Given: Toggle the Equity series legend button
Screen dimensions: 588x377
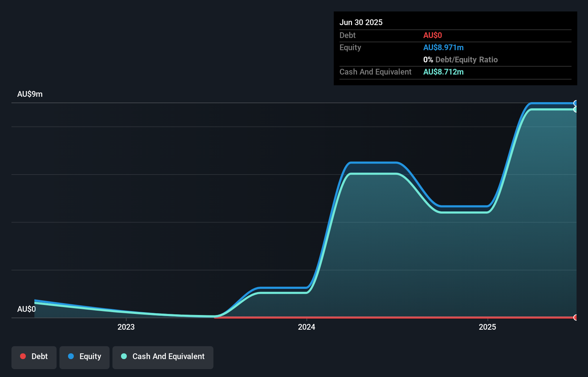Looking at the screenshot, I should (85, 357).
